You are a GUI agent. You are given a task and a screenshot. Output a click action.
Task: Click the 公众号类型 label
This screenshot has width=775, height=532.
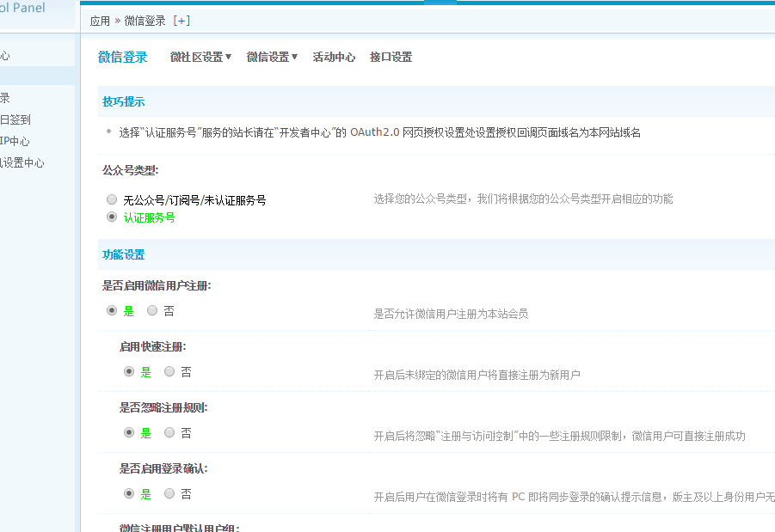(x=131, y=170)
